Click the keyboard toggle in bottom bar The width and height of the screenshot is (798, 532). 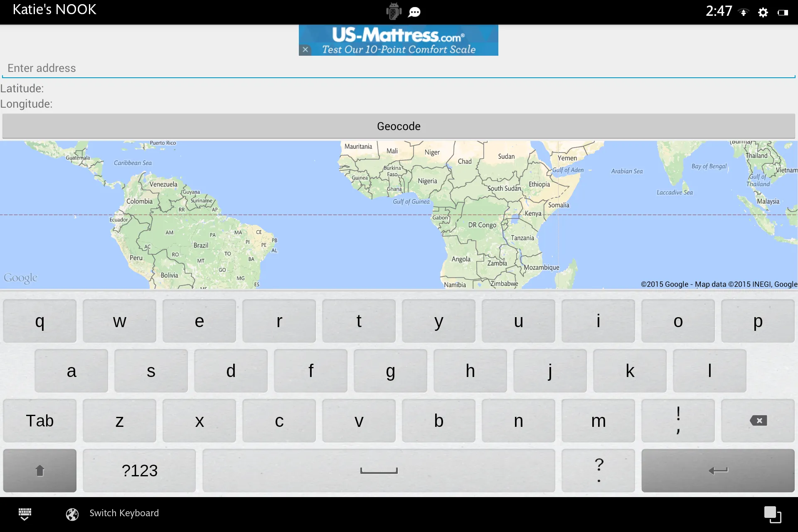pyautogui.click(x=25, y=513)
